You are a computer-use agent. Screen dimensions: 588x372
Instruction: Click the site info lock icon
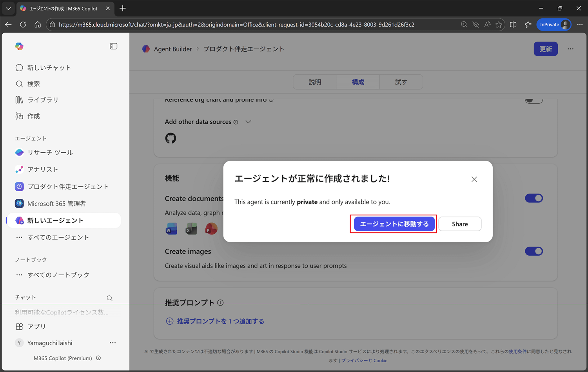point(52,25)
